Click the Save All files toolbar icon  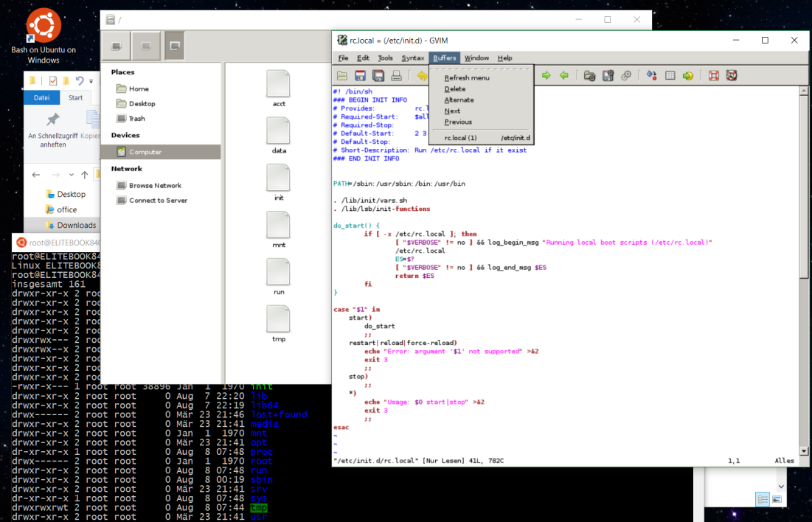378,75
